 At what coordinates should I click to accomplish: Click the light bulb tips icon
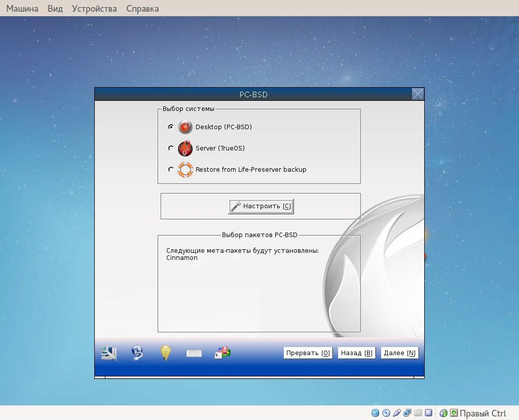click(166, 353)
